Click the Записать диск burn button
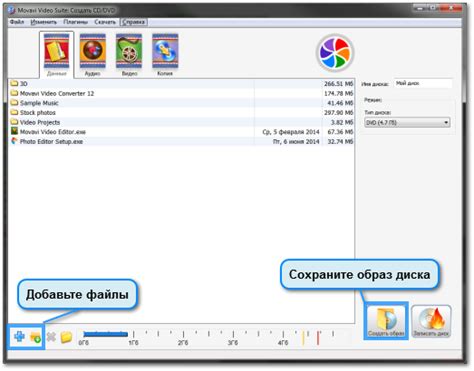 [431, 321]
